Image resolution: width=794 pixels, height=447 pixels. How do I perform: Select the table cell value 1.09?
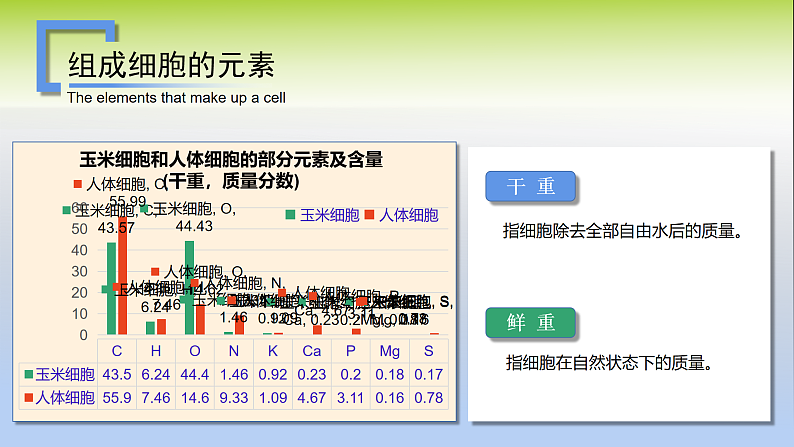[273, 398]
